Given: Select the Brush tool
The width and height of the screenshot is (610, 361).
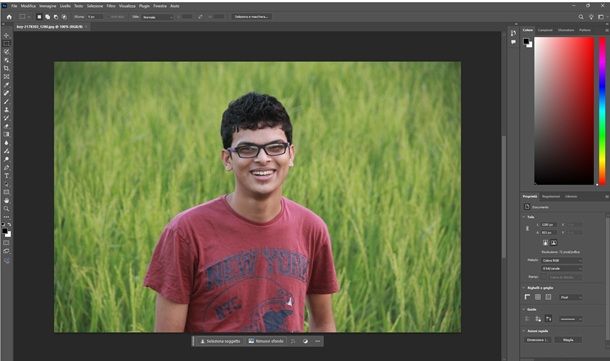Looking at the screenshot, I should 7,102.
